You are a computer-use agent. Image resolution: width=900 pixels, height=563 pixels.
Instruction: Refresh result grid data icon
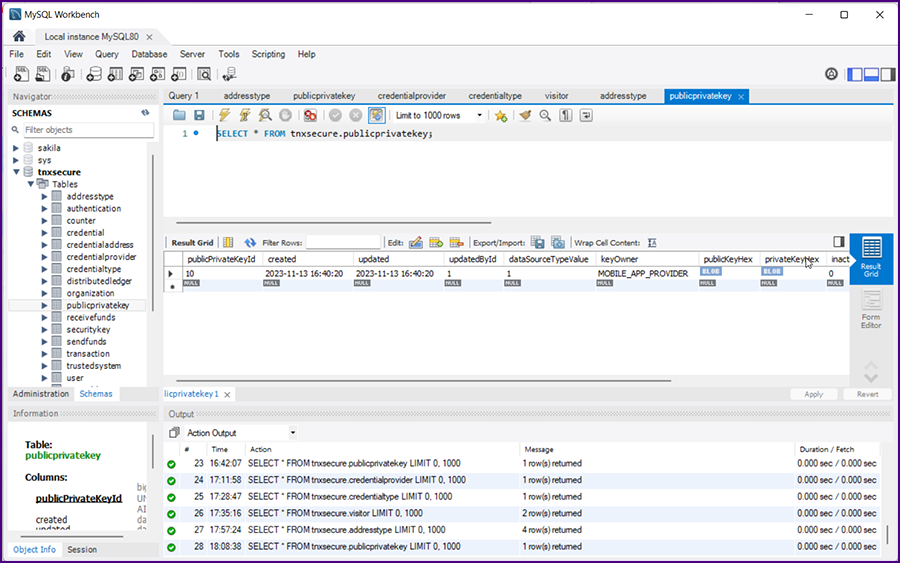pyautogui.click(x=250, y=243)
